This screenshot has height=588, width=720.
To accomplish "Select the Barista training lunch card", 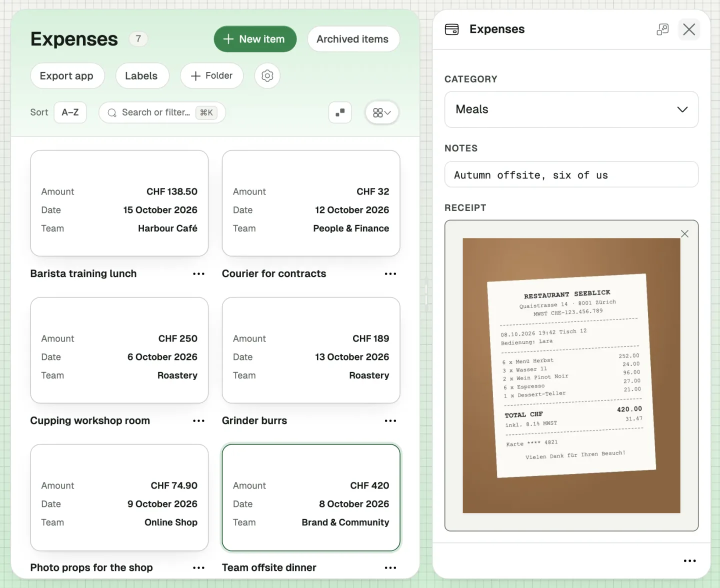I will 119,203.
